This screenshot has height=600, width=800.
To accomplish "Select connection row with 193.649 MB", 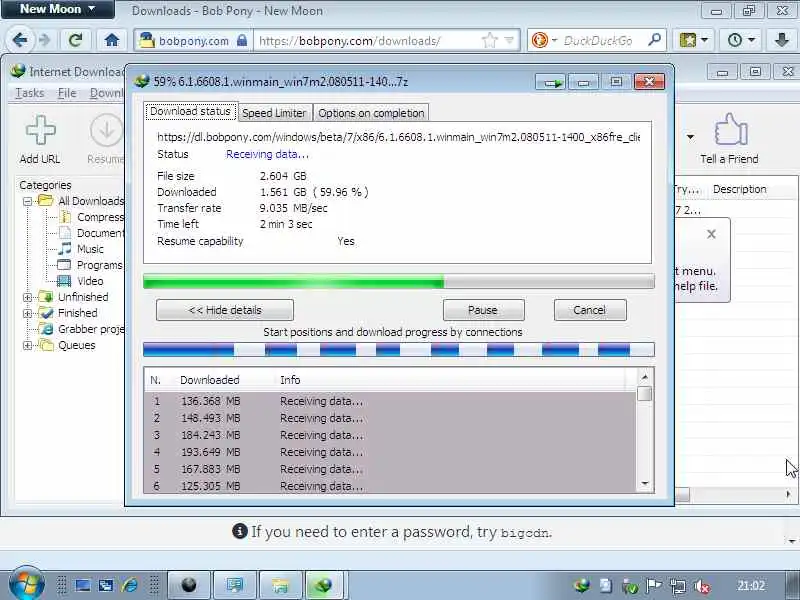I will [x=390, y=452].
